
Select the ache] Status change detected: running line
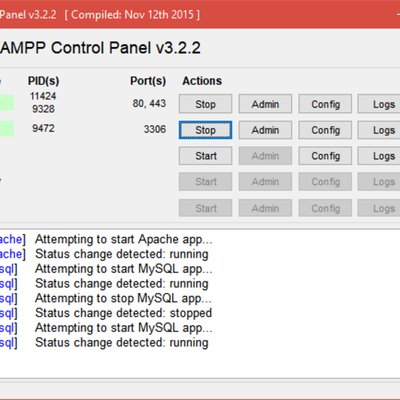pos(104,254)
